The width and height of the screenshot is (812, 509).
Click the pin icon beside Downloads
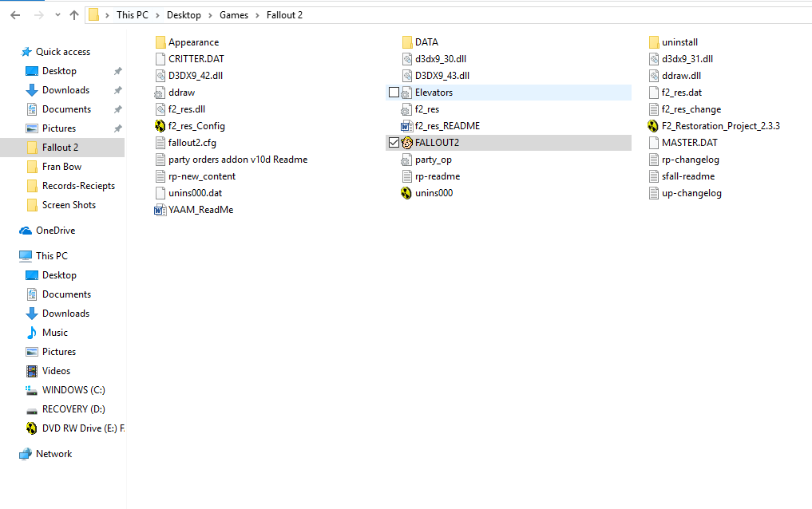[118, 90]
